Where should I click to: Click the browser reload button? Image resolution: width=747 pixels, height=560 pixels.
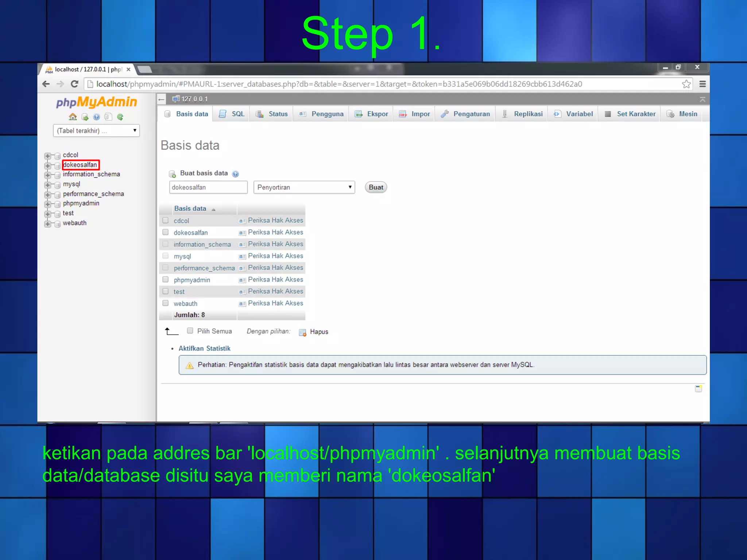tap(74, 84)
